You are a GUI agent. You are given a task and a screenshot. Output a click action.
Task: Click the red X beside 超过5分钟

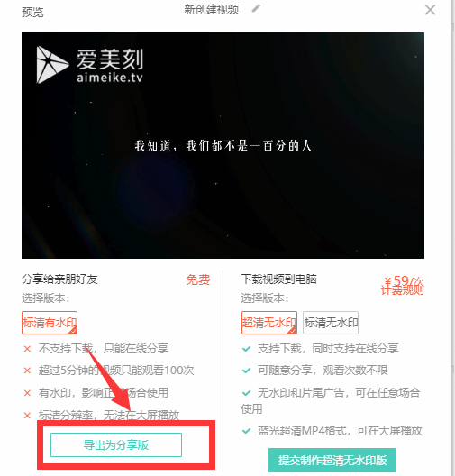pos(27,371)
